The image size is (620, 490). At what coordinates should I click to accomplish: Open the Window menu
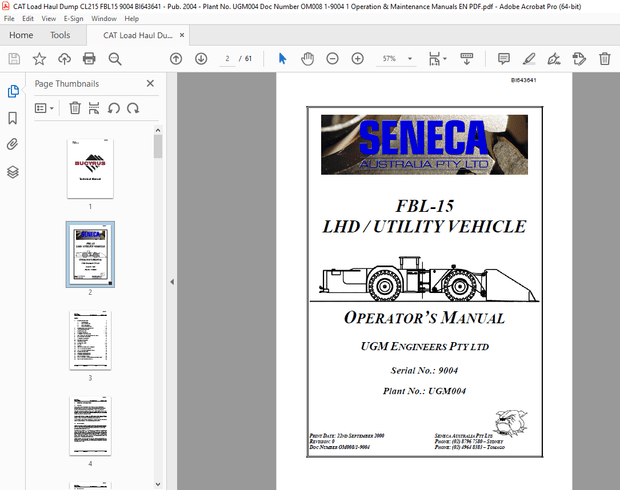[104, 19]
